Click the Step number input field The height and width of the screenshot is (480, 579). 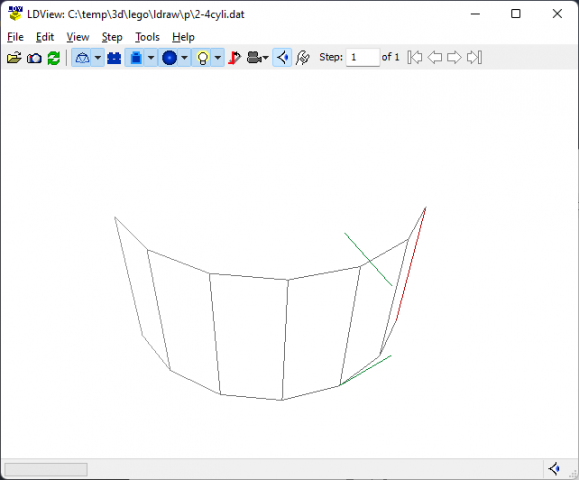pyautogui.click(x=363, y=58)
